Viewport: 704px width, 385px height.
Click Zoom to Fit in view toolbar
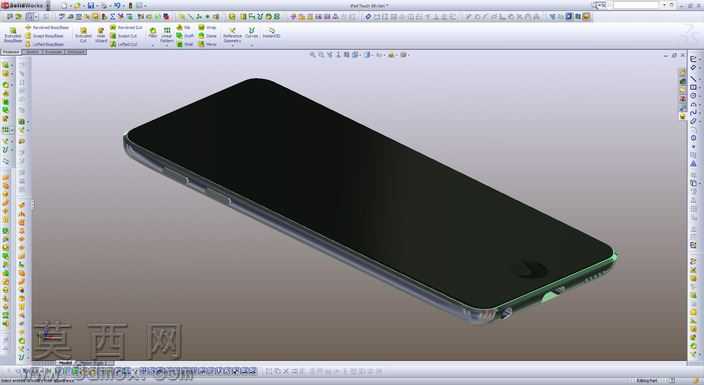pyautogui.click(x=313, y=55)
